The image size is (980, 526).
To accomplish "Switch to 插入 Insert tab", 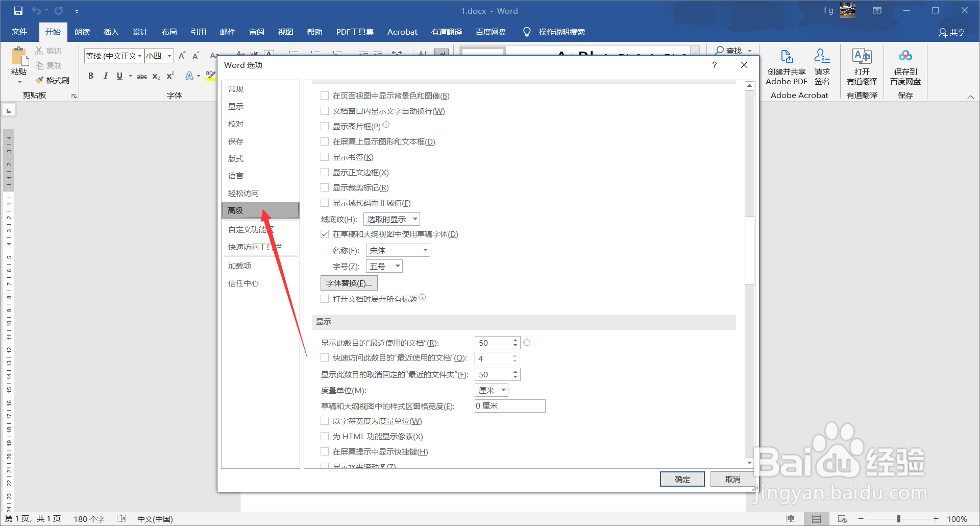I will tap(111, 32).
